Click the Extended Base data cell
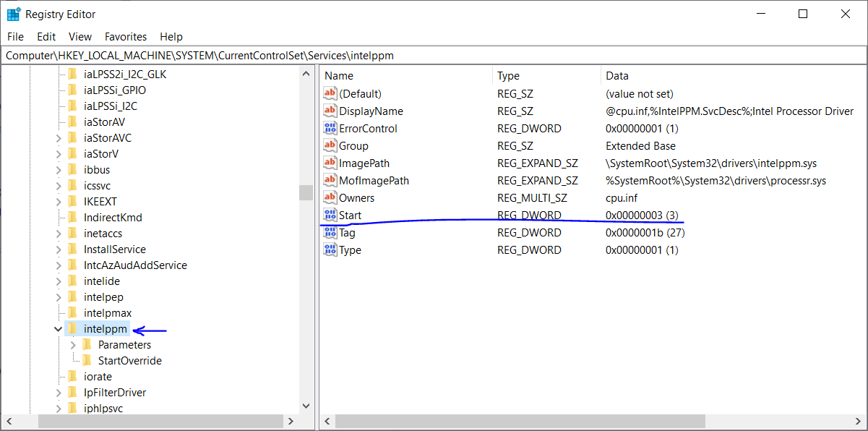 [x=640, y=145]
